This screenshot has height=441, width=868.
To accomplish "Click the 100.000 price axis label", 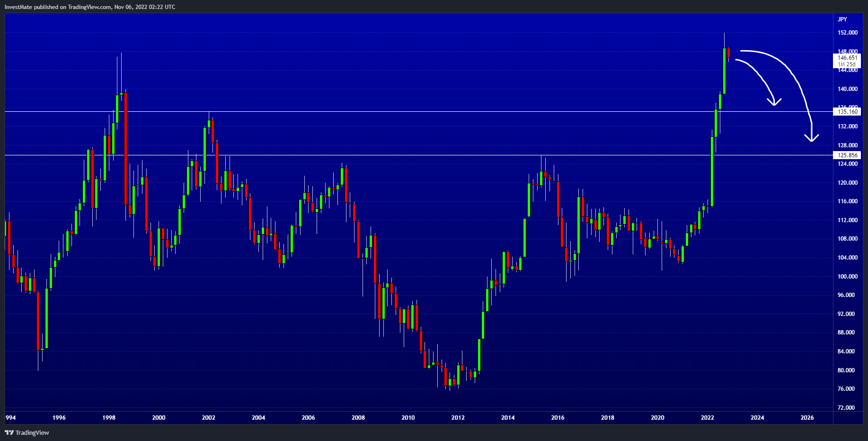I will tap(847, 277).
